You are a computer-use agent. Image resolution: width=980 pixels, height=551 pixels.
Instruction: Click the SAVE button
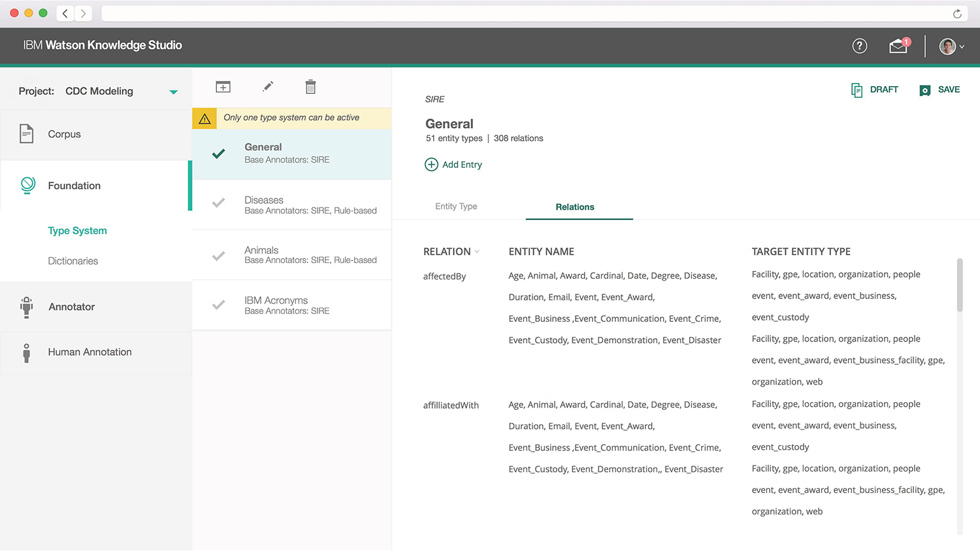click(x=939, y=90)
